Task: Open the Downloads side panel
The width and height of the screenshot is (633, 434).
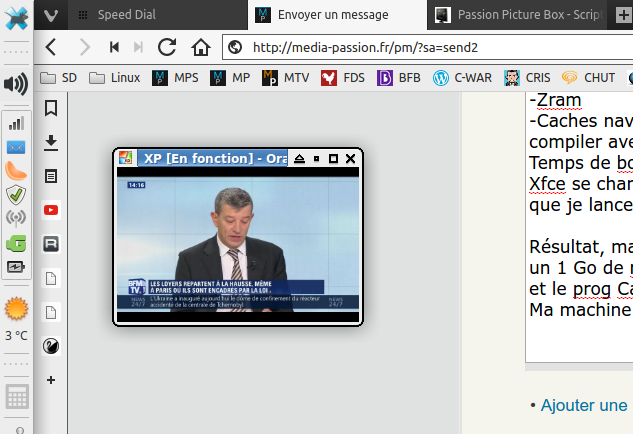Action: pos(51,142)
